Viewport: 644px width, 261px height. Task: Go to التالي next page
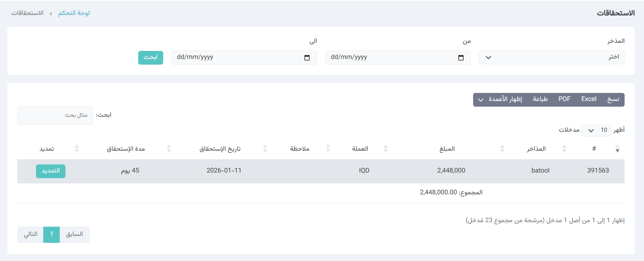pos(30,235)
